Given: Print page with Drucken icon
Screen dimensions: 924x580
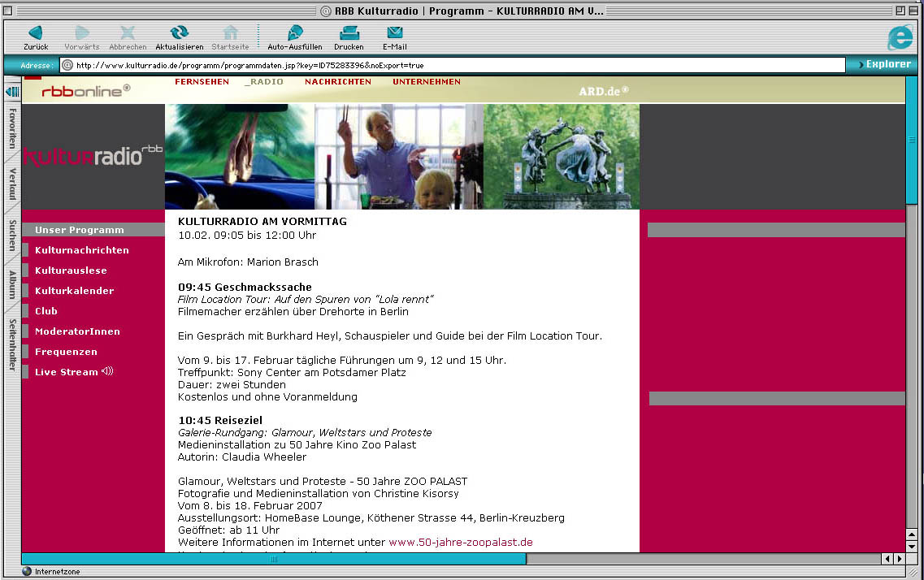Looking at the screenshot, I should (x=349, y=32).
